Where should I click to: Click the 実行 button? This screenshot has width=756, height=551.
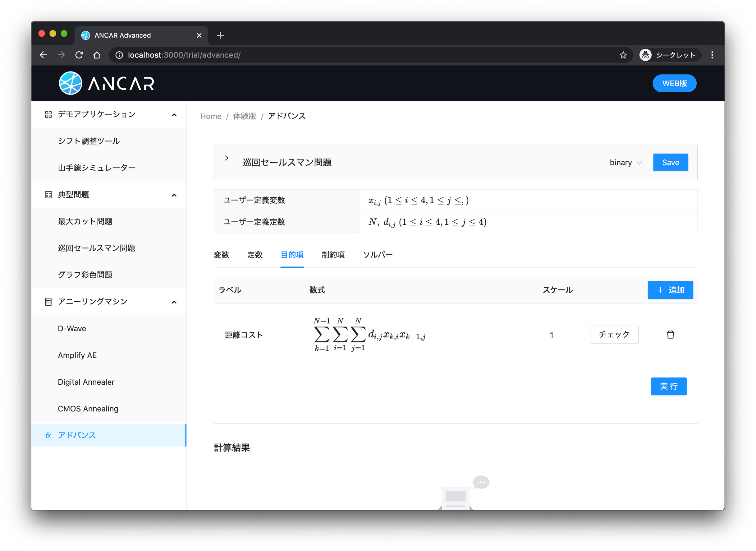coord(668,386)
